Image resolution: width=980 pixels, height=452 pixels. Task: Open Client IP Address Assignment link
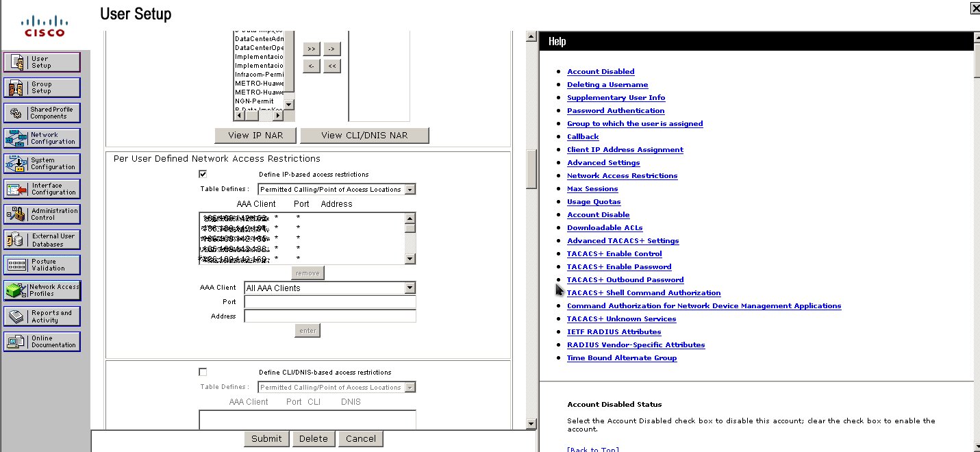pyautogui.click(x=625, y=149)
